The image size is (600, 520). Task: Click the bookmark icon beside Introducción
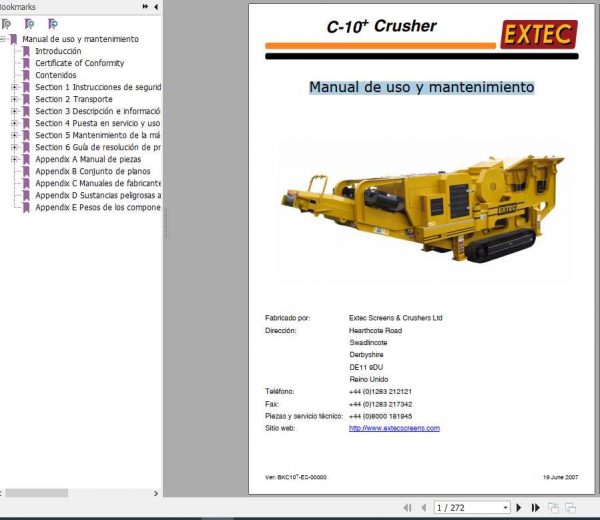(x=26, y=51)
